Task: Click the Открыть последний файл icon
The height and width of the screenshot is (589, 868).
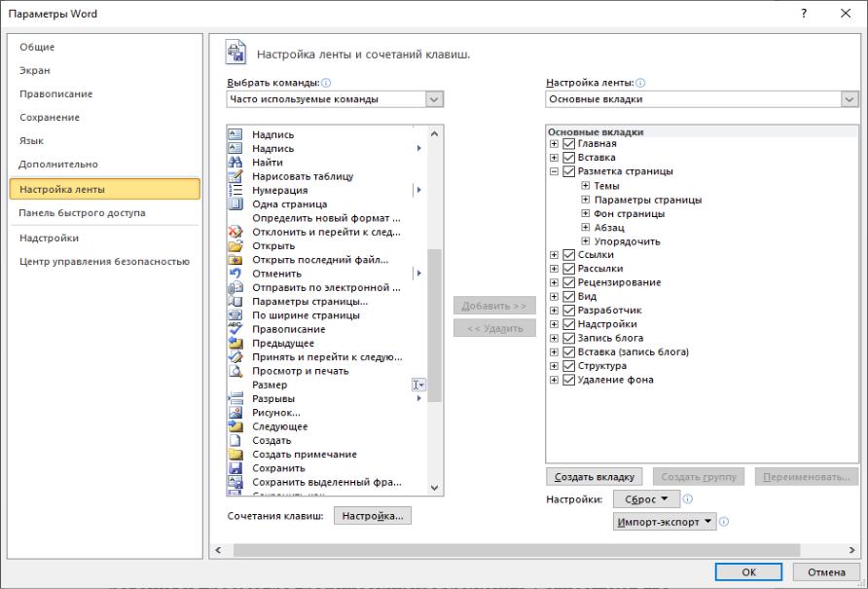Action: tap(235, 259)
